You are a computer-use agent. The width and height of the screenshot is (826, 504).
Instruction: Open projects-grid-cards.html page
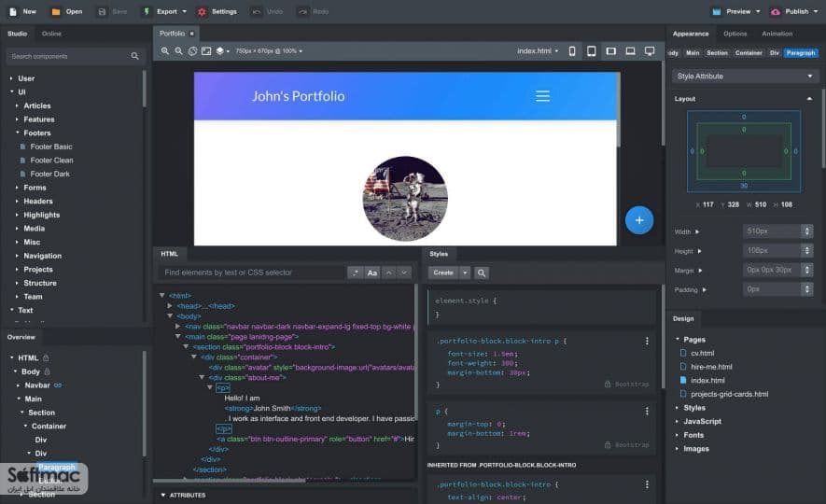click(730, 395)
